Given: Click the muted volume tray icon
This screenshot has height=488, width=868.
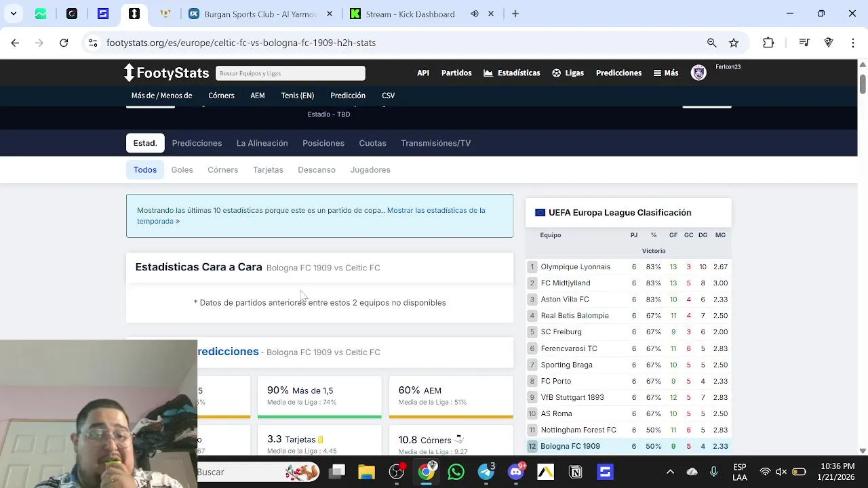Looking at the screenshot, I should point(781,472).
